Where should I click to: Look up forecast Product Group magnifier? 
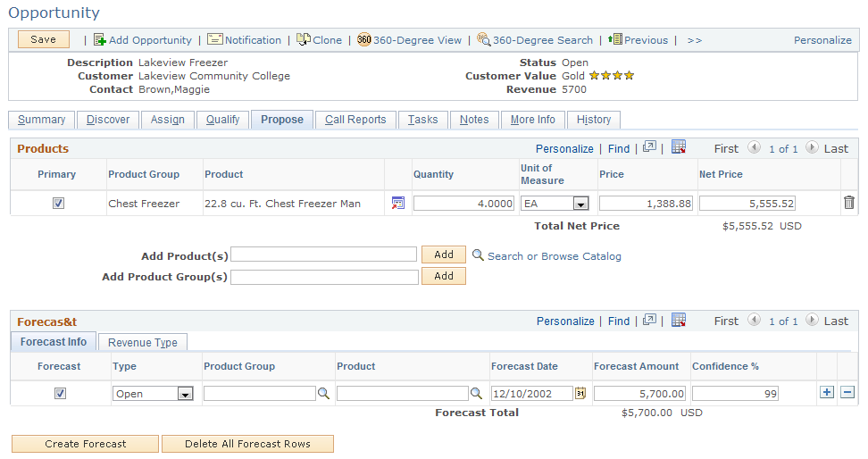324,394
